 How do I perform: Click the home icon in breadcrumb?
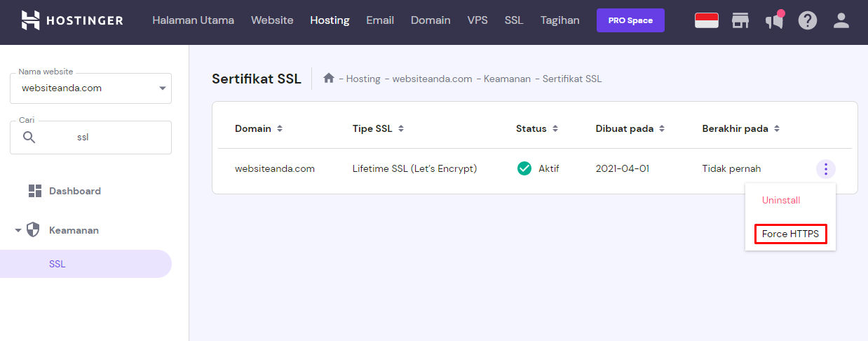click(329, 78)
